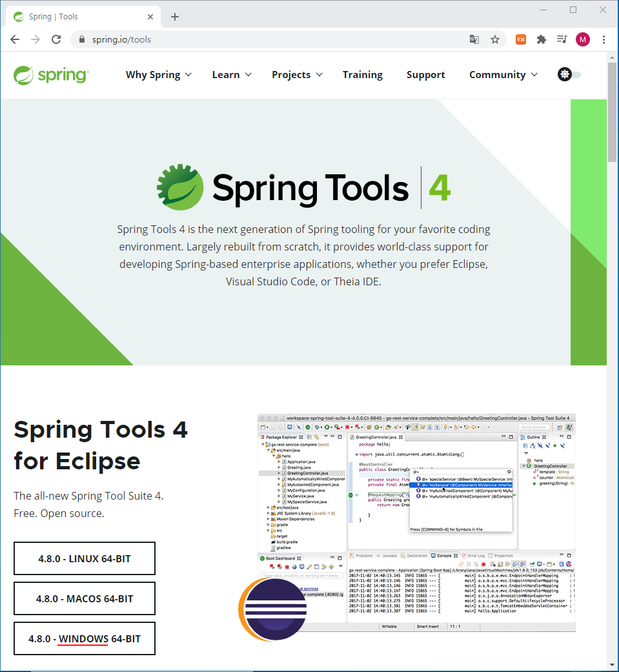Viewport: 619px width, 672px height.
Task: Click the orange extension icon in the toolbar
Action: (521, 39)
